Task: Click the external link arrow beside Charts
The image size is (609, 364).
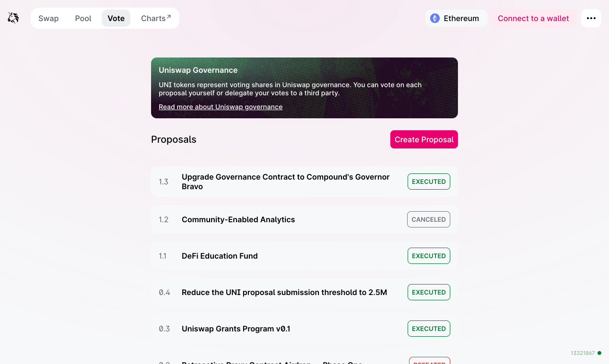Action: click(167, 15)
